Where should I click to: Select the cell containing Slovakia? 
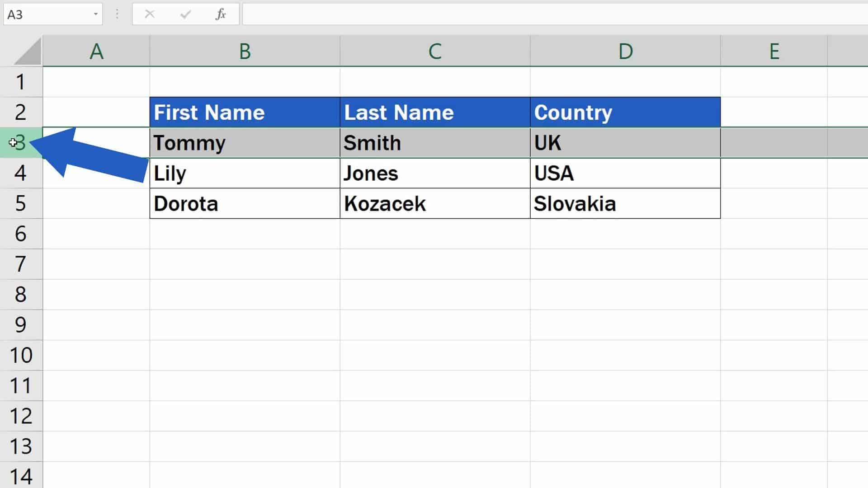tap(625, 203)
